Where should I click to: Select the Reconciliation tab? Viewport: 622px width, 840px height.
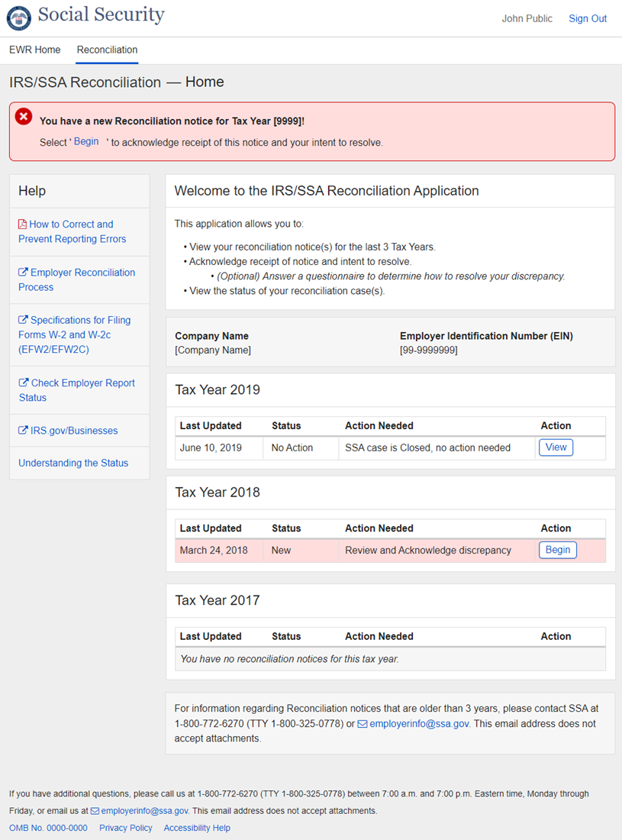point(107,50)
